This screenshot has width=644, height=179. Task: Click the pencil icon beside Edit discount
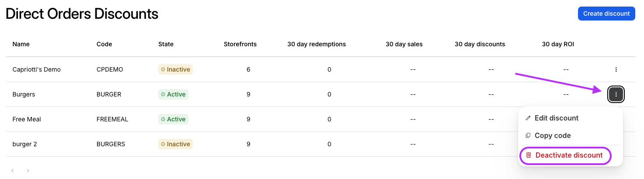pos(528,118)
